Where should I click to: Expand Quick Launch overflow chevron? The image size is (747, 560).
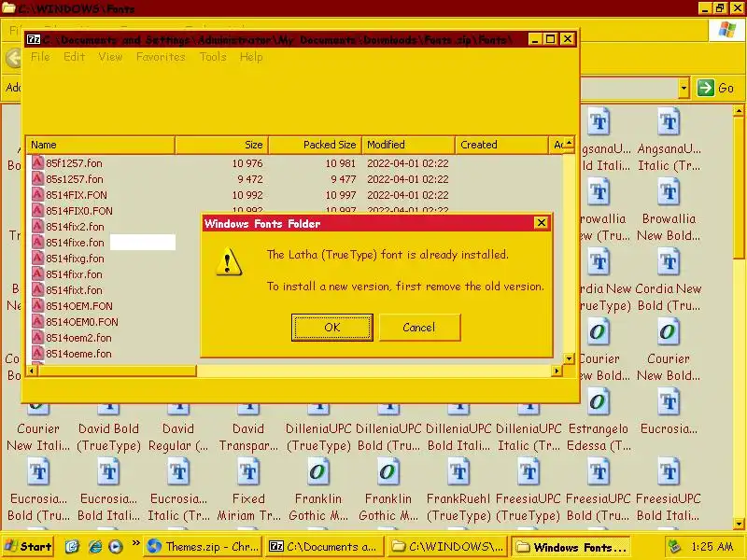pyautogui.click(x=135, y=543)
